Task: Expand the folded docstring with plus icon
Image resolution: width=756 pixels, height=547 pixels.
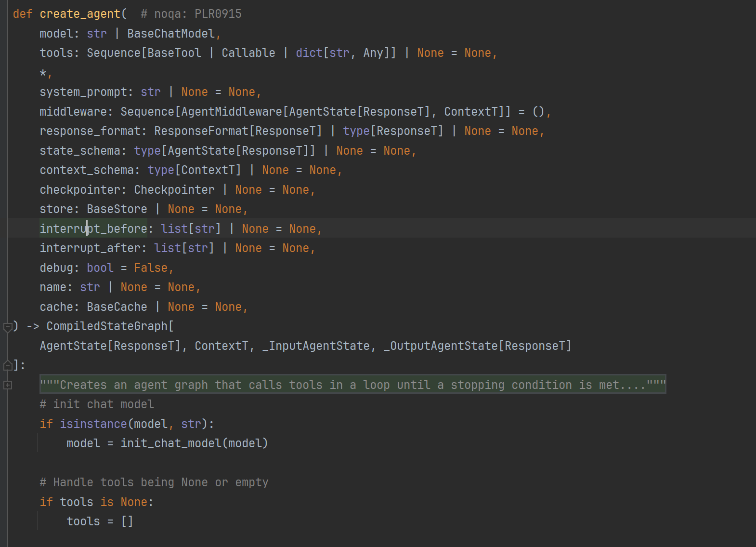Action: click(8, 385)
